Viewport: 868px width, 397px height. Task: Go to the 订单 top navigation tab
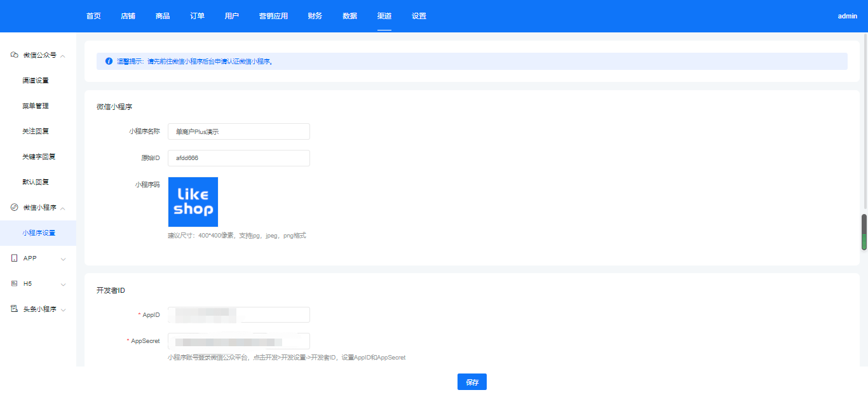tap(197, 16)
